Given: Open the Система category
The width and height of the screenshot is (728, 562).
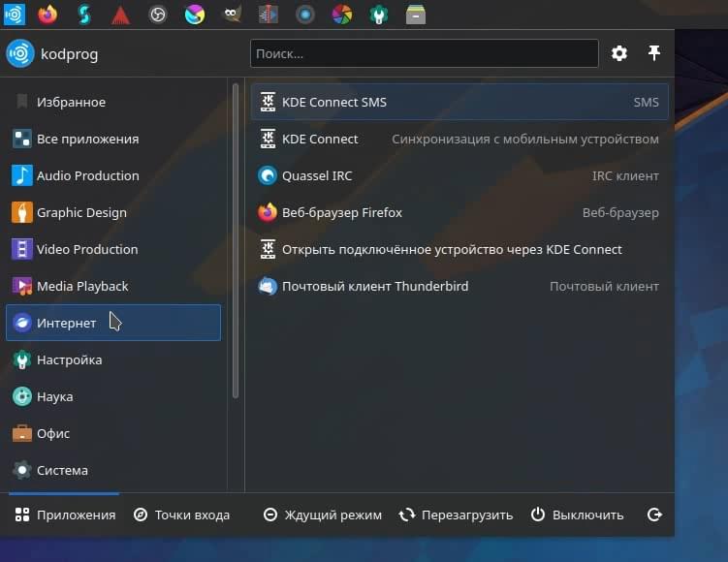Looking at the screenshot, I should pos(113,470).
